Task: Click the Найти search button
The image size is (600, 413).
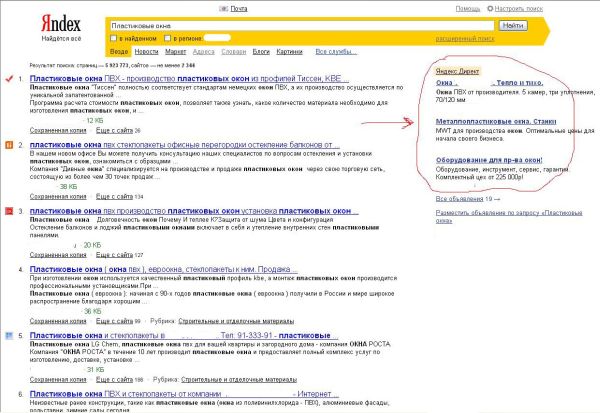Action: (x=513, y=26)
